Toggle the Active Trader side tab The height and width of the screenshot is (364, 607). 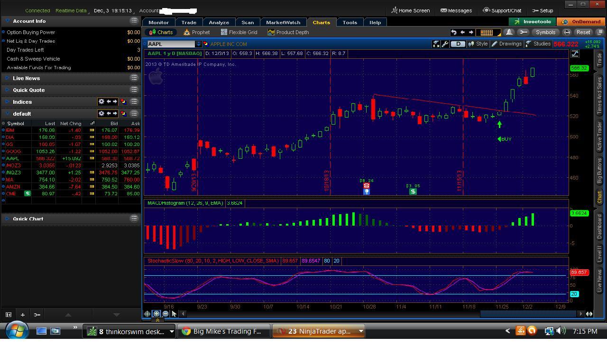[x=599, y=136]
